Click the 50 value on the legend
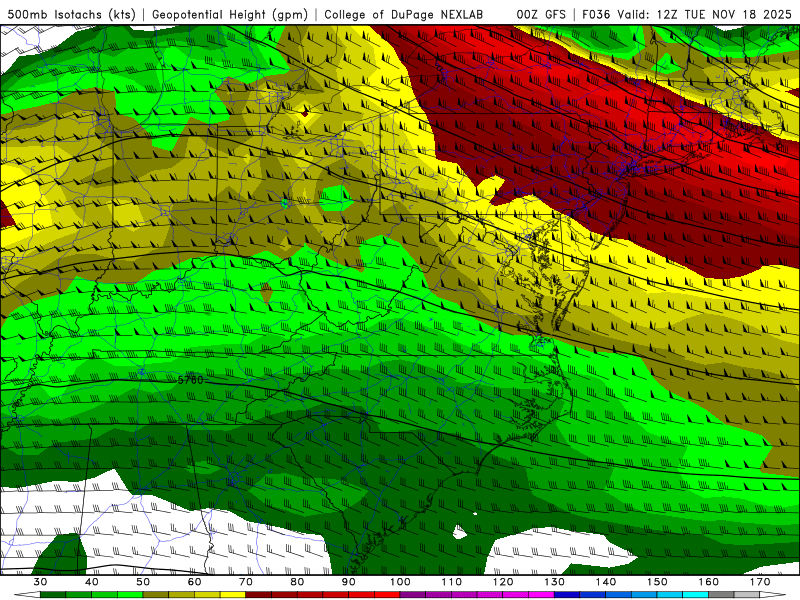 click(143, 582)
